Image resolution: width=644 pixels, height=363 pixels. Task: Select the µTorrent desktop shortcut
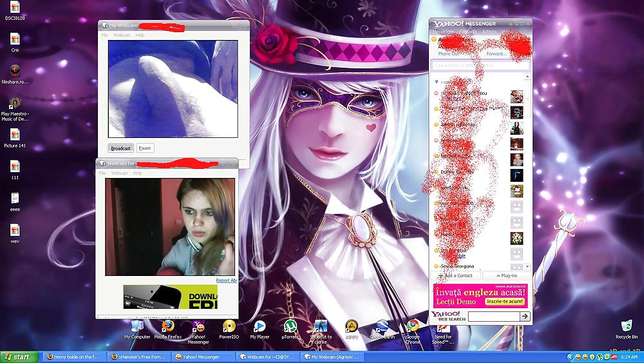[x=290, y=329]
